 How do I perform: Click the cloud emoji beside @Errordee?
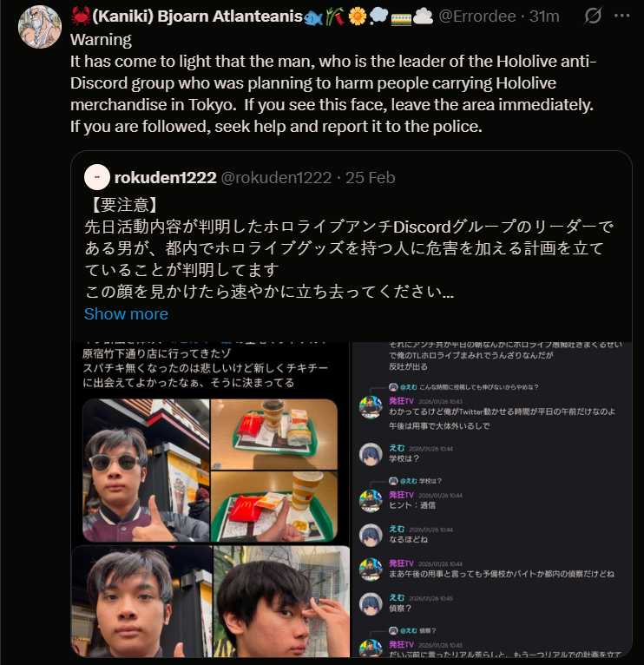[x=423, y=16]
